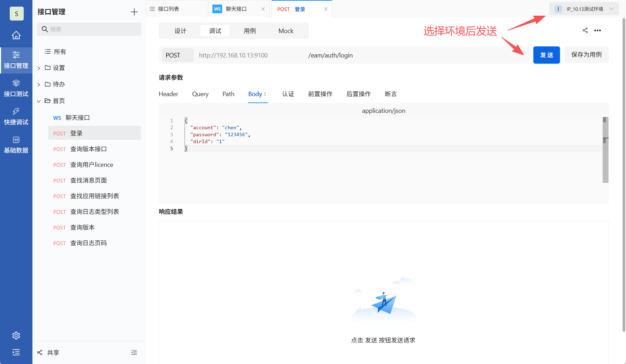Collapse the 首页 folder
This screenshot has width=626, height=364.
point(39,101)
